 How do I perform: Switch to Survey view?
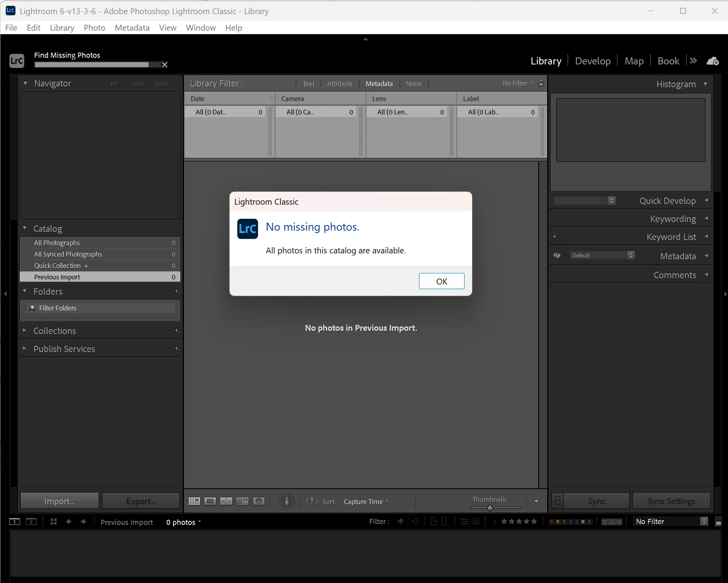click(243, 501)
